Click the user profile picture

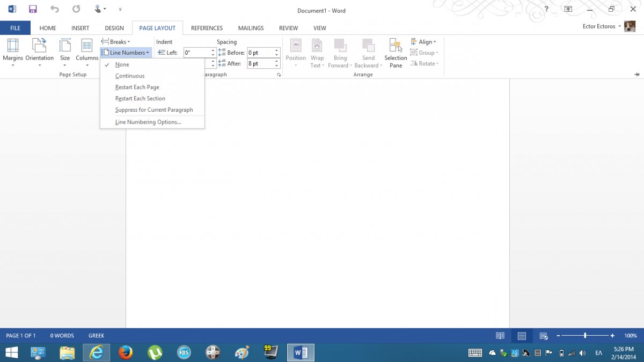[x=630, y=26]
